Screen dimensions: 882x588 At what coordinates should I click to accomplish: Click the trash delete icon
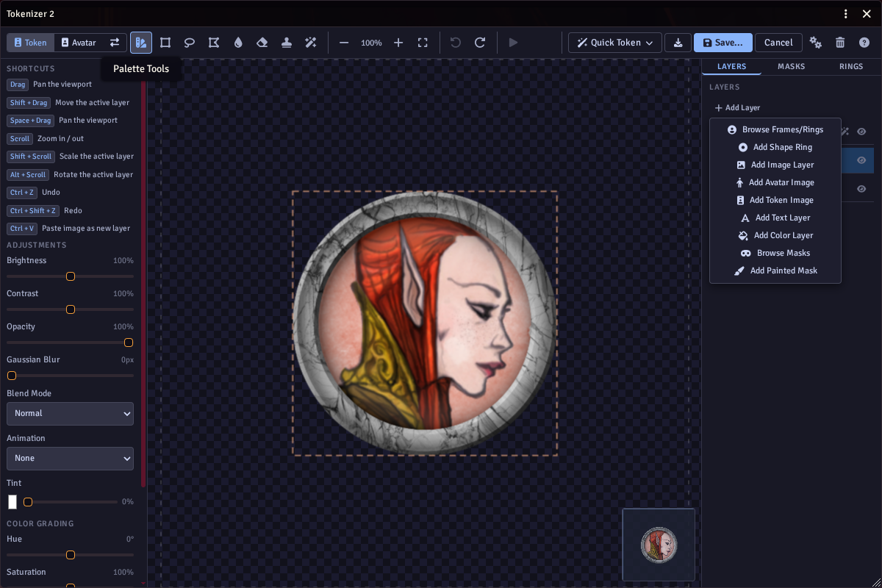(x=840, y=43)
